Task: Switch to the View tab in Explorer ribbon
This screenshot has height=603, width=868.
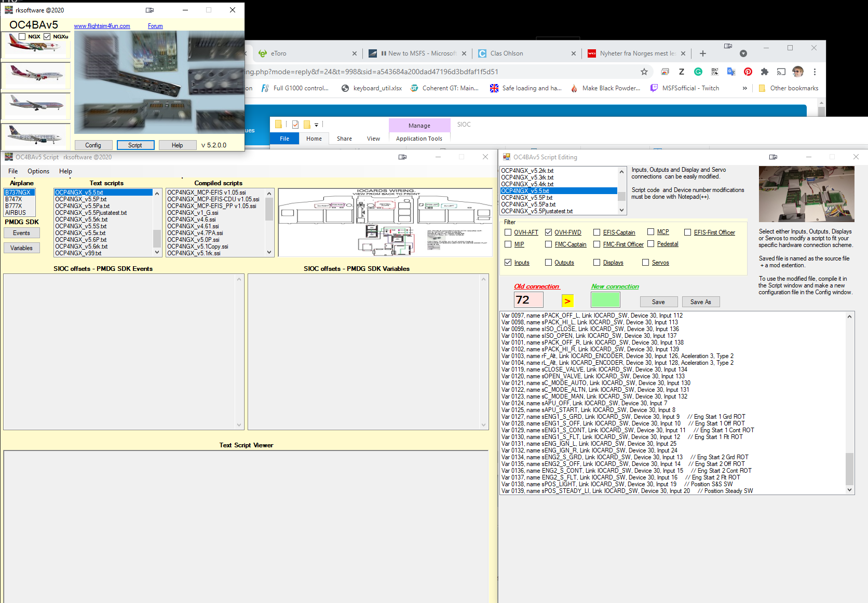Action: [373, 139]
